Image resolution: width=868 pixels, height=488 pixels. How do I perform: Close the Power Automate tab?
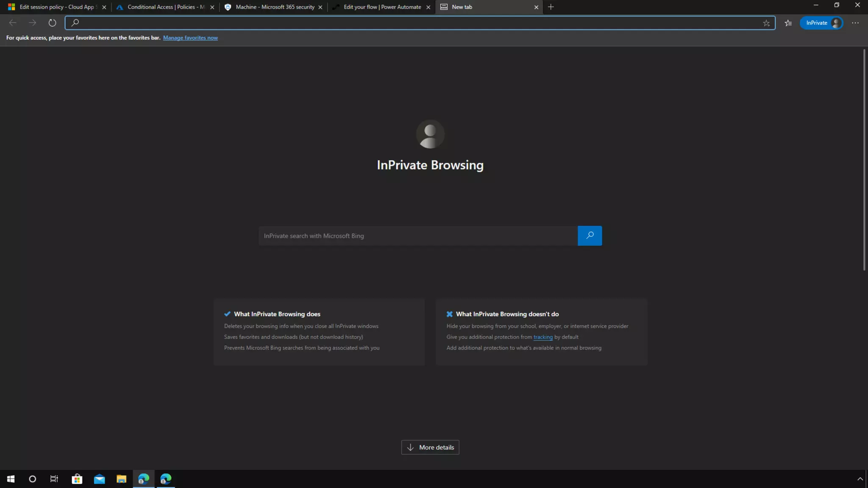[x=428, y=7]
